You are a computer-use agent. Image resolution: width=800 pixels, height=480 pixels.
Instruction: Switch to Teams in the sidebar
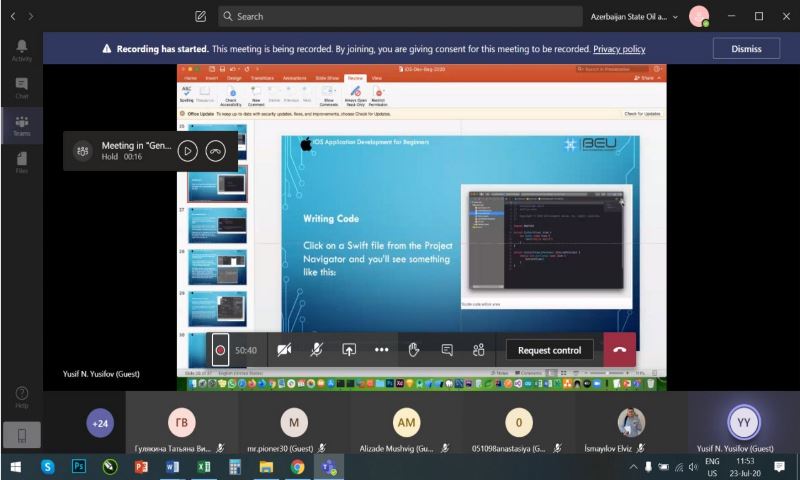click(x=22, y=125)
